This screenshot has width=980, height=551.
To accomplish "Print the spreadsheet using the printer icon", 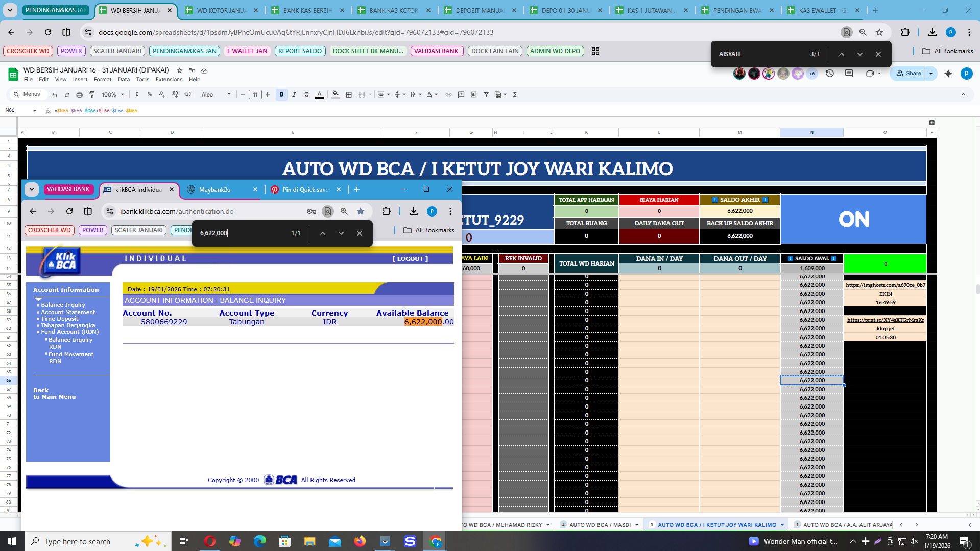I will [x=79, y=94].
